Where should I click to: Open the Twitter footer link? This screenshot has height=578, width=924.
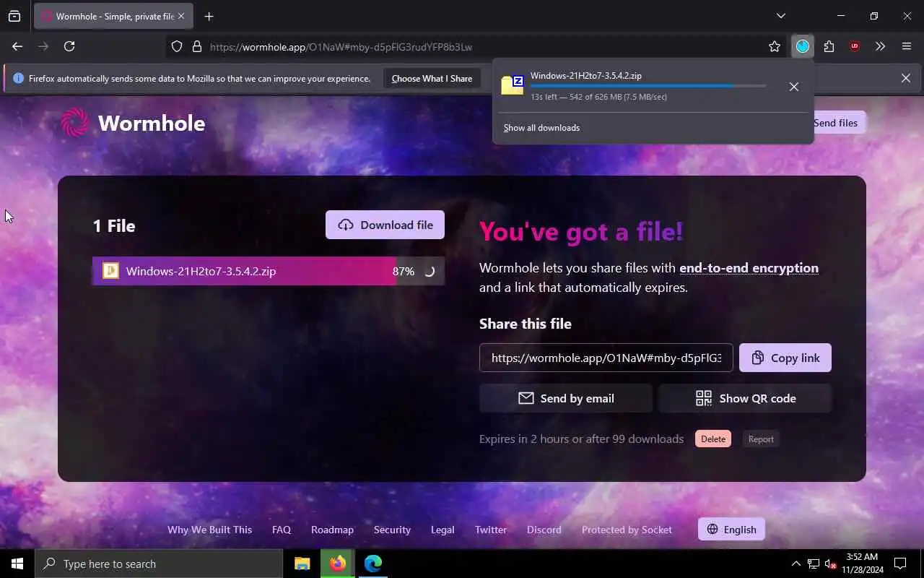(491, 530)
